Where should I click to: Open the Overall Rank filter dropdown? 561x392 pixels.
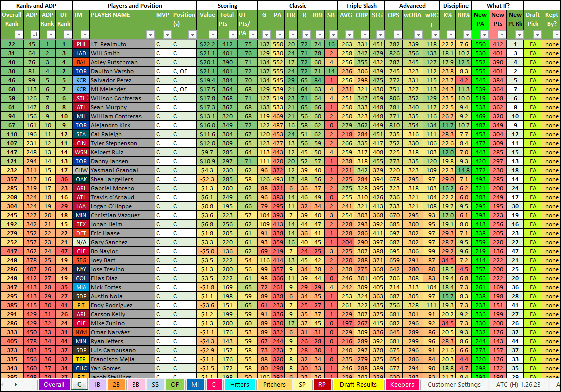coord(19,34)
